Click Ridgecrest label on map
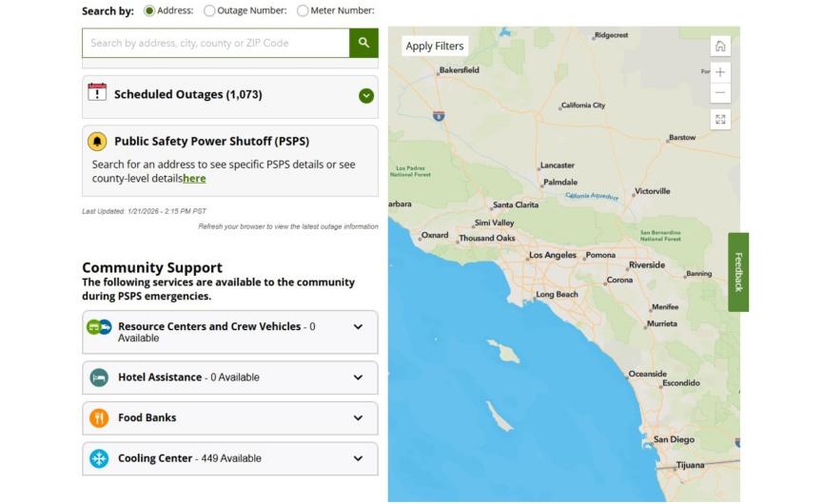 point(611,35)
